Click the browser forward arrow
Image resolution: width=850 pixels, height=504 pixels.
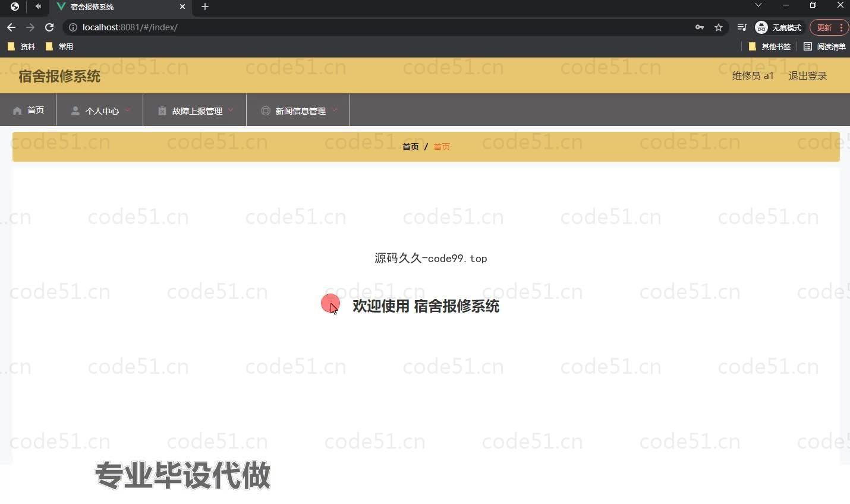(30, 27)
